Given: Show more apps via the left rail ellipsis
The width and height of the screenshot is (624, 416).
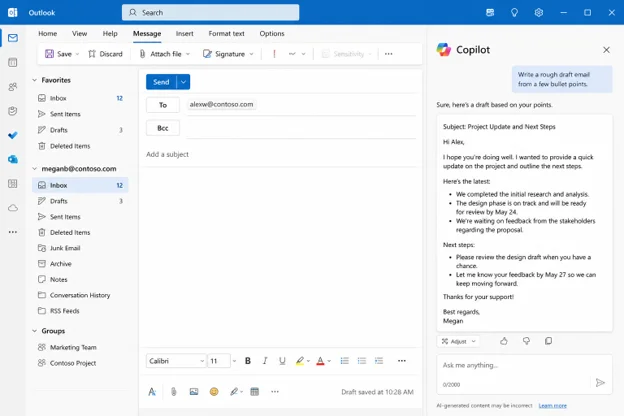Looking at the screenshot, I should (x=13, y=232).
